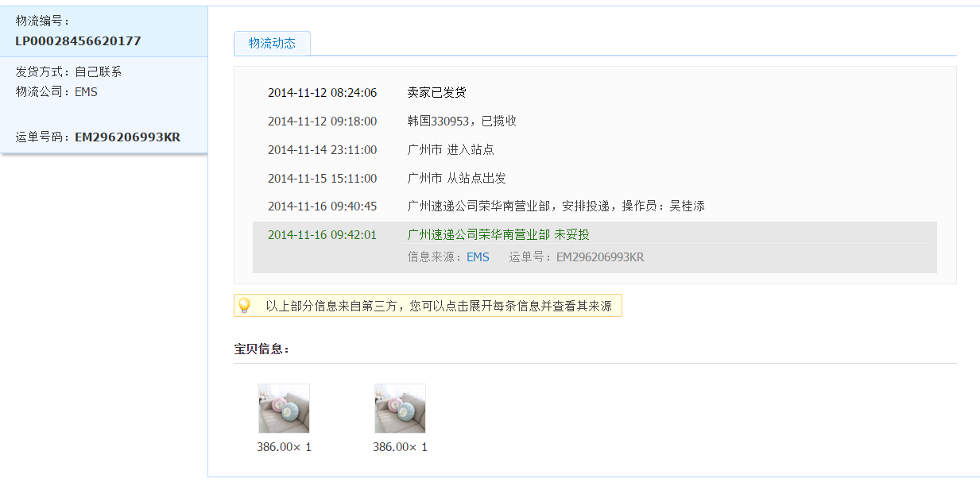Viewport: 980px width, 490px height.
Task: Click the third-party info notice text
Action: 439,306
